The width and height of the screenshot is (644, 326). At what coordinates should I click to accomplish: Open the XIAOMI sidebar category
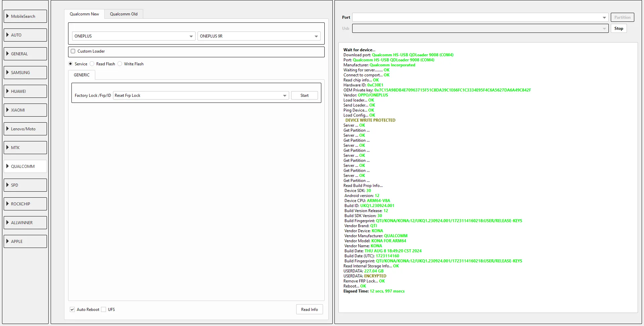coord(25,110)
